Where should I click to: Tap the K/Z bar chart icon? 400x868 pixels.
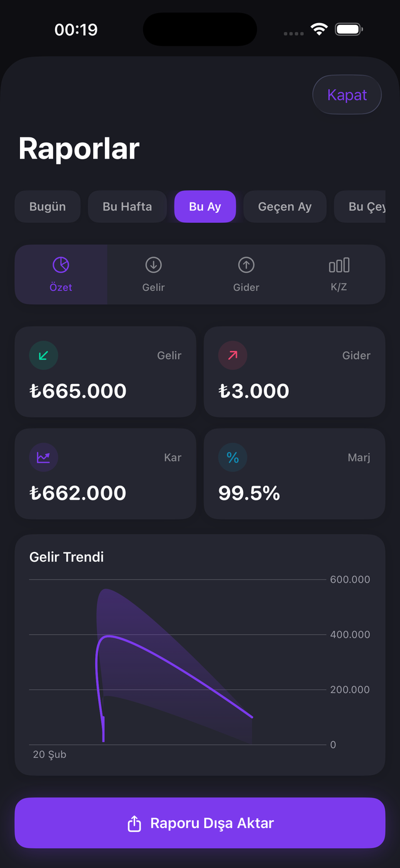click(339, 265)
